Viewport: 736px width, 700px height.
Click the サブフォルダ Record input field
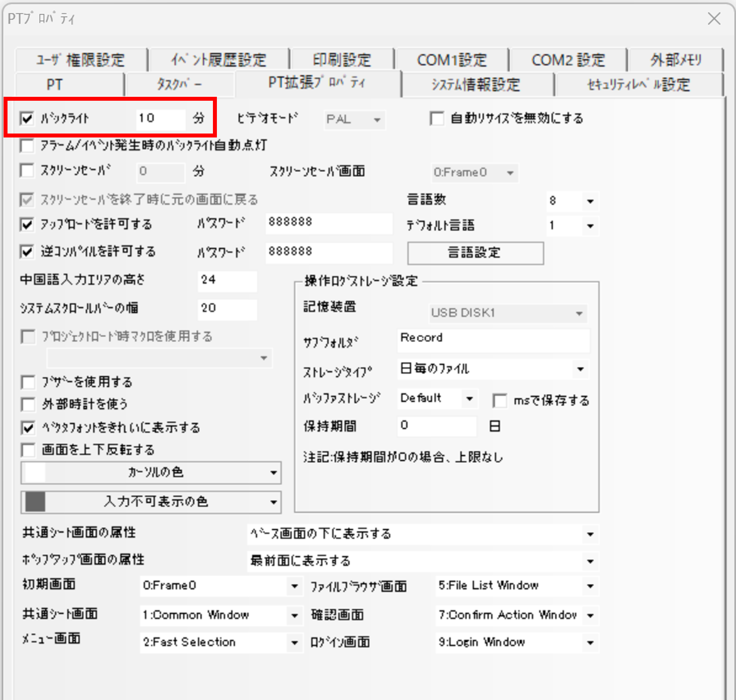(x=493, y=340)
